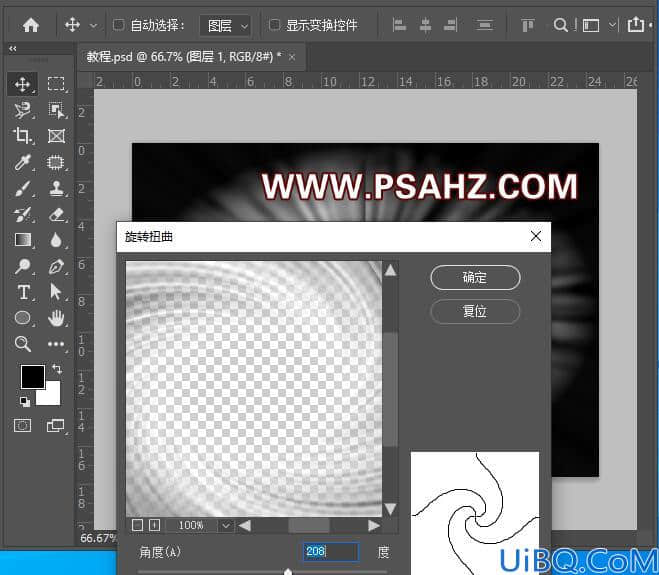Select the Dodge tool
Image resolution: width=659 pixels, height=575 pixels.
click(x=22, y=266)
